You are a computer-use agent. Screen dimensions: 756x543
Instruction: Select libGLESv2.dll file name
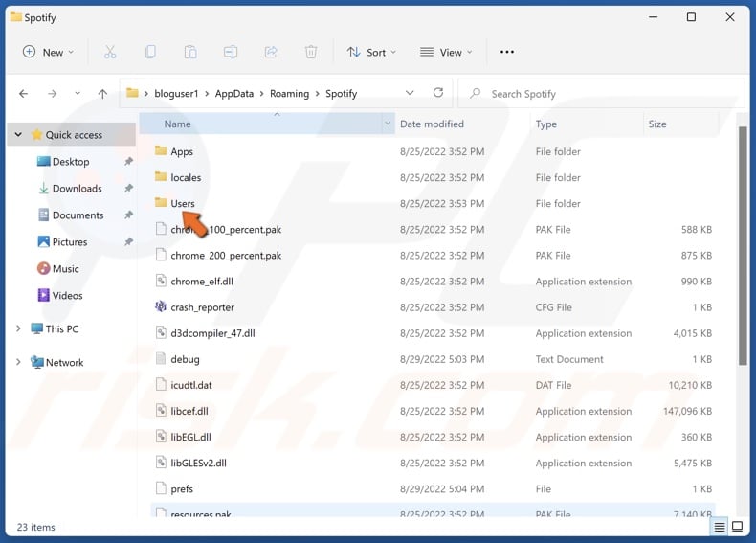(199, 463)
